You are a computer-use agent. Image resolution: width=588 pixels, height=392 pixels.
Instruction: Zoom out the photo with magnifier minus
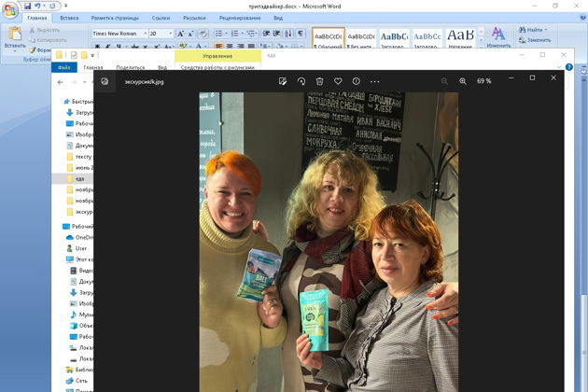click(444, 81)
